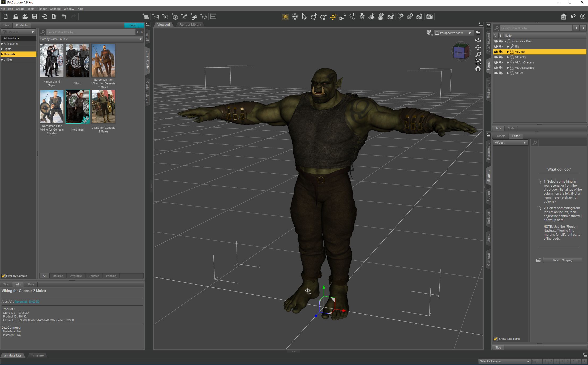
Task: Click the What's This help cursor icon
Action: pyautogui.click(x=573, y=17)
